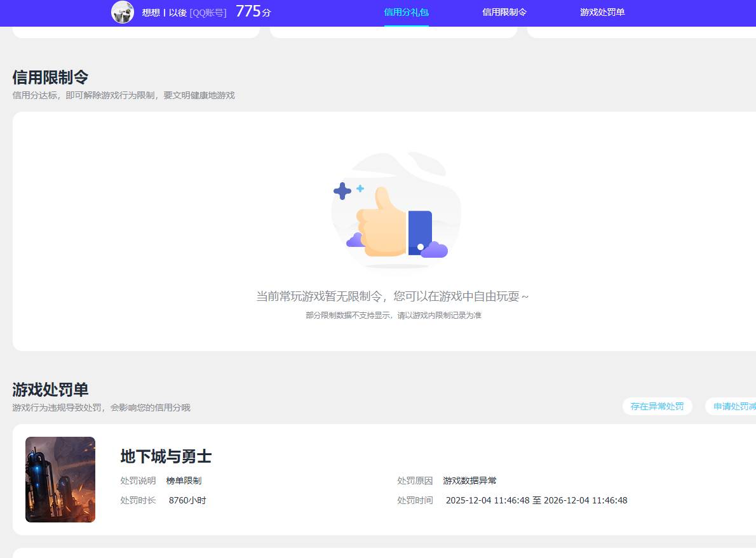756x558 pixels.
Task: Switch to the 游戏处罚单 tab
Action: point(602,12)
